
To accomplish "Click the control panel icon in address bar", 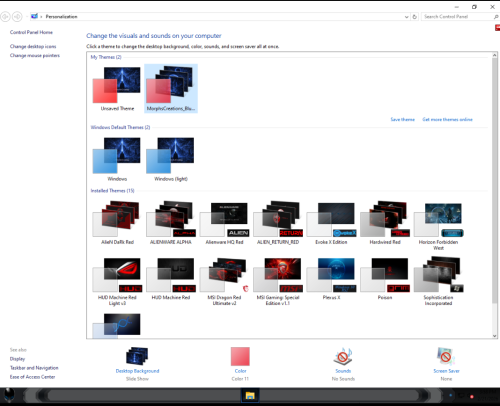I will (x=34, y=16).
